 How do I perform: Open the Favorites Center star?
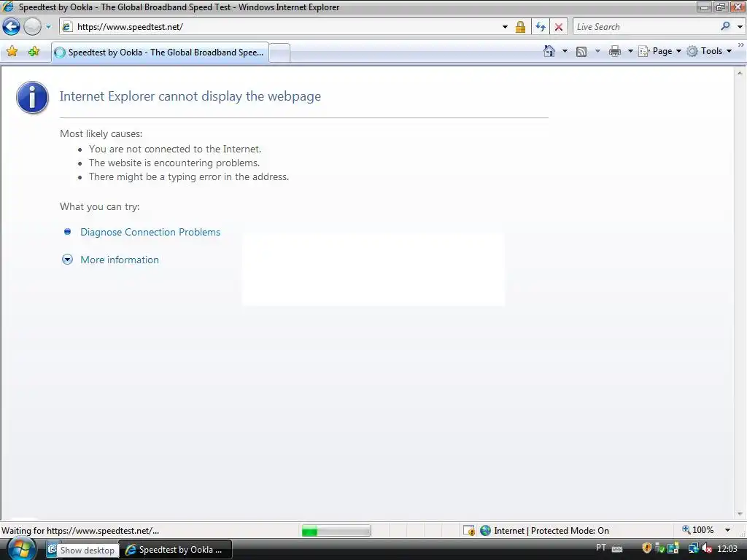click(x=12, y=52)
